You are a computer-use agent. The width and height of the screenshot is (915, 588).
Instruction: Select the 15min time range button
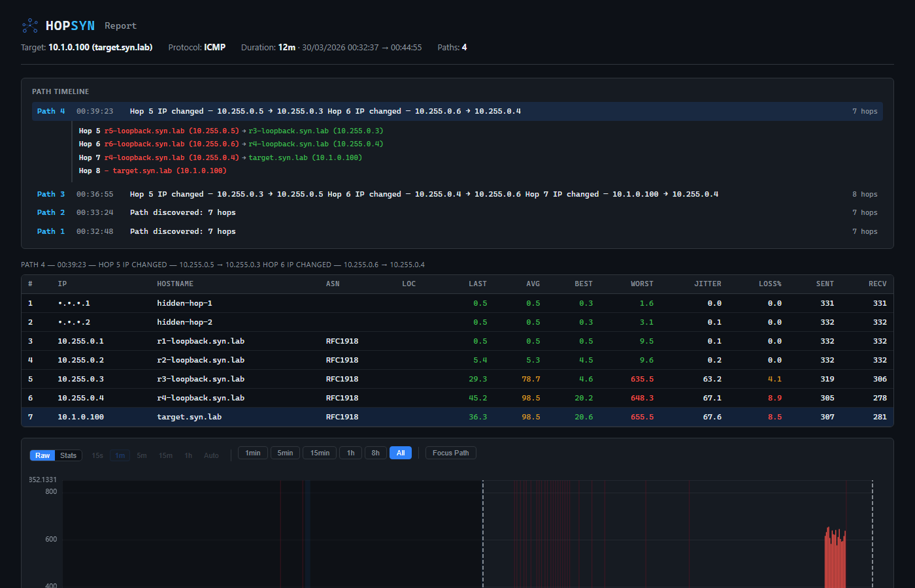click(319, 452)
